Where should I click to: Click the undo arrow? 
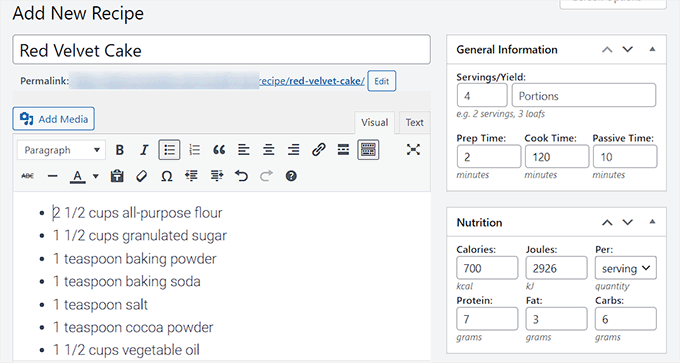242,176
